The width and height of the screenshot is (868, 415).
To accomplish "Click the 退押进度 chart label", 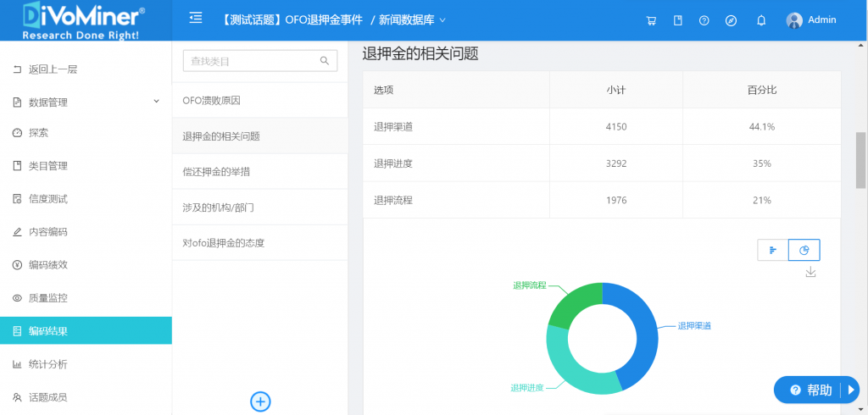I will coord(527,387).
